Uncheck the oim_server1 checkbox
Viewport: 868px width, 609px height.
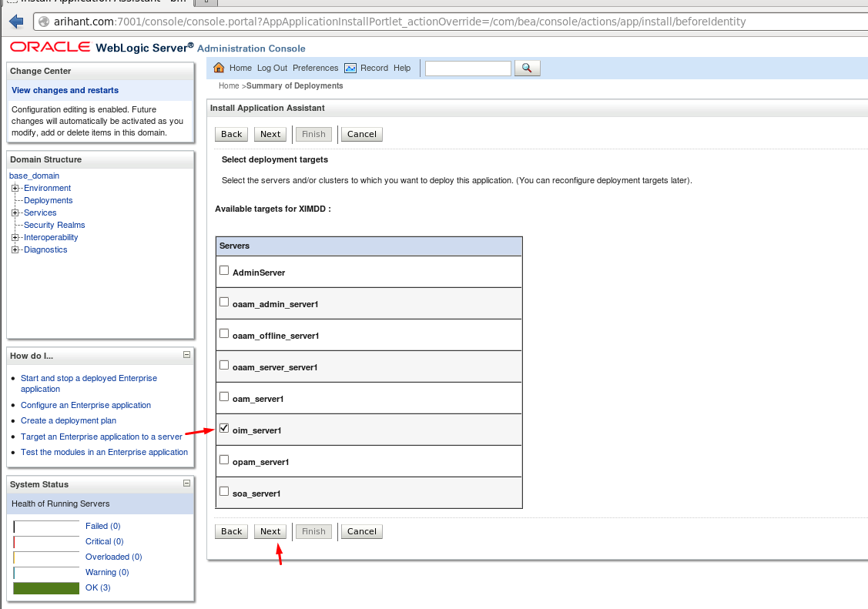(224, 428)
